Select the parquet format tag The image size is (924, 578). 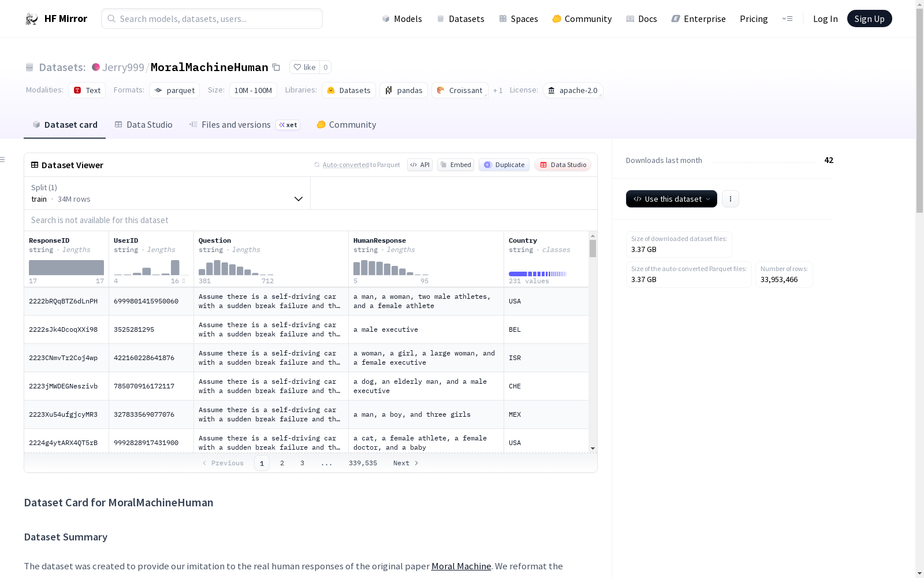tap(174, 90)
